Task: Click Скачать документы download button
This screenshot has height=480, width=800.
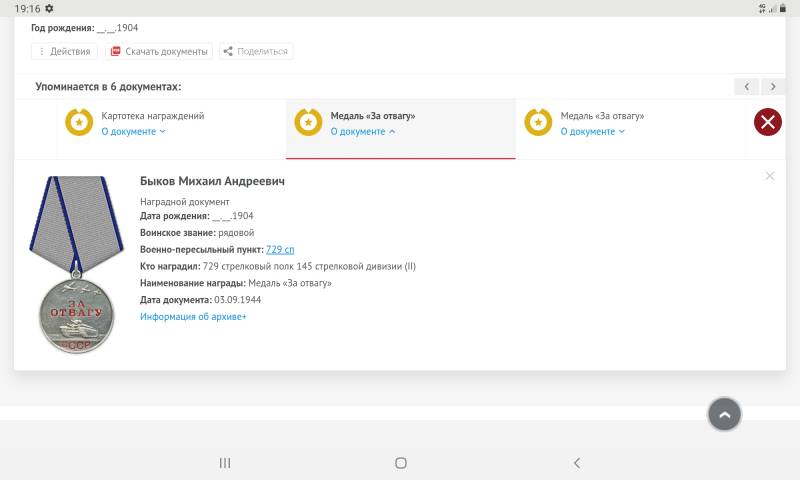Action: [159, 51]
